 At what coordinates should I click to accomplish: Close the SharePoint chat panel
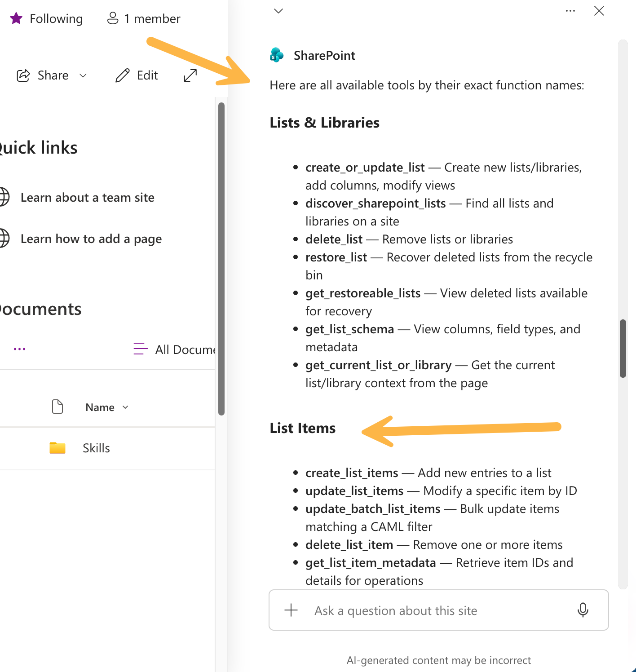pos(599,11)
